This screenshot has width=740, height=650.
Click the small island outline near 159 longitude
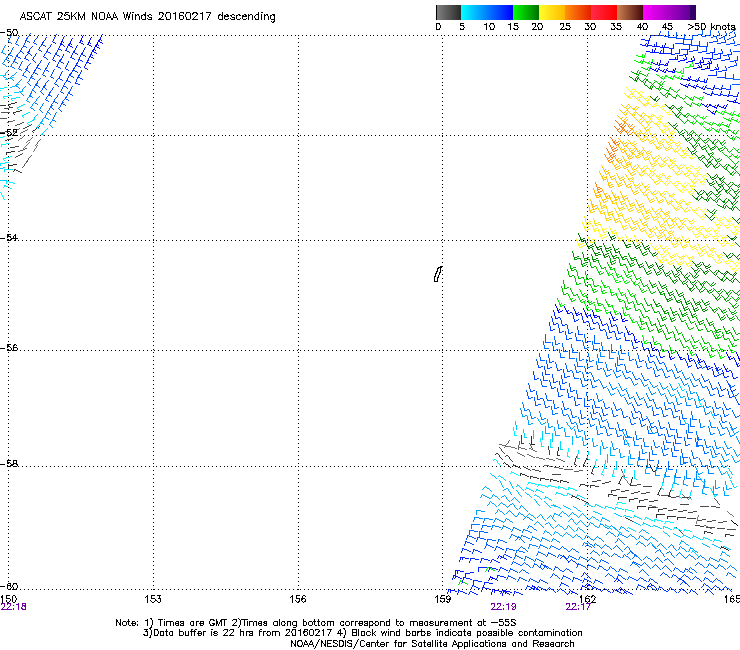[x=438, y=274]
